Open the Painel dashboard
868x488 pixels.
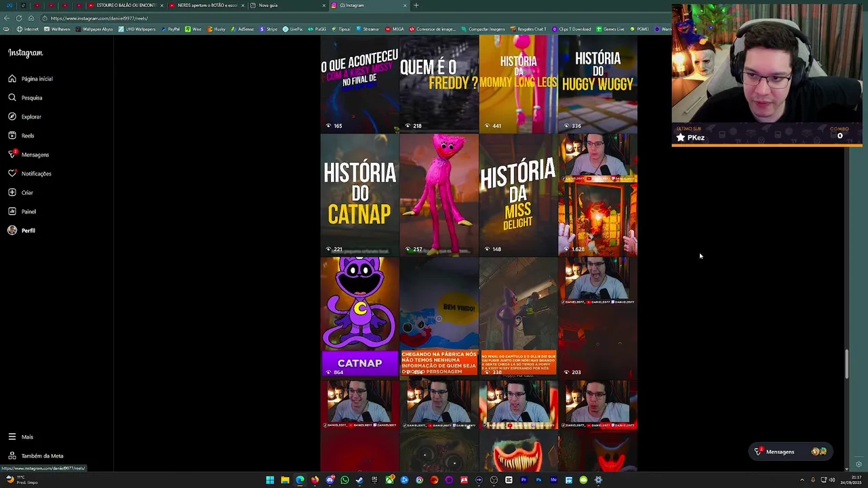click(x=22, y=211)
